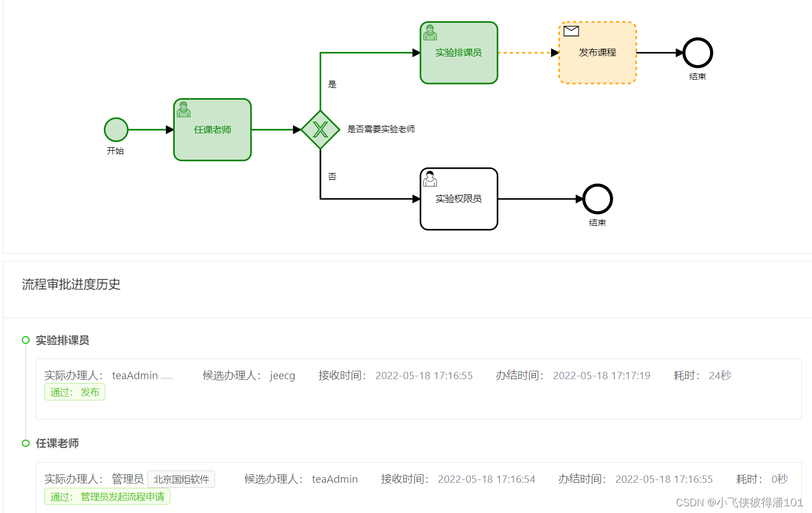The width and height of the screenshot is (812, 513).
Task: Click the 结束 end circle after 实验权限员
Action: (x=597, y=199)
